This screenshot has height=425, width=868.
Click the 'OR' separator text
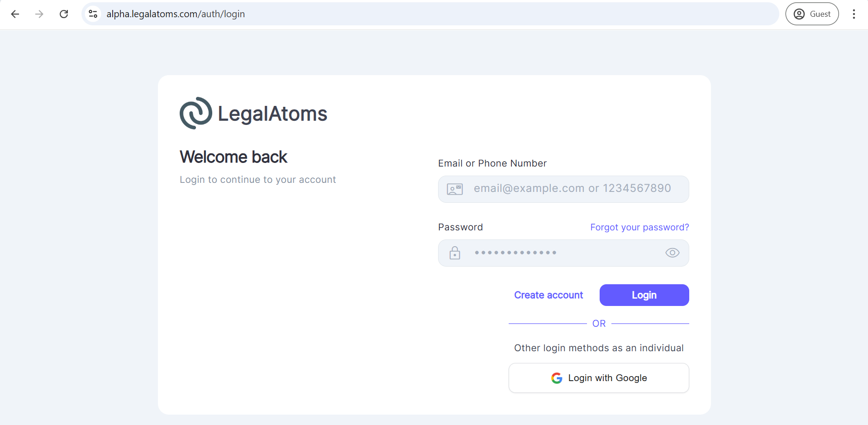pos(599,324)
